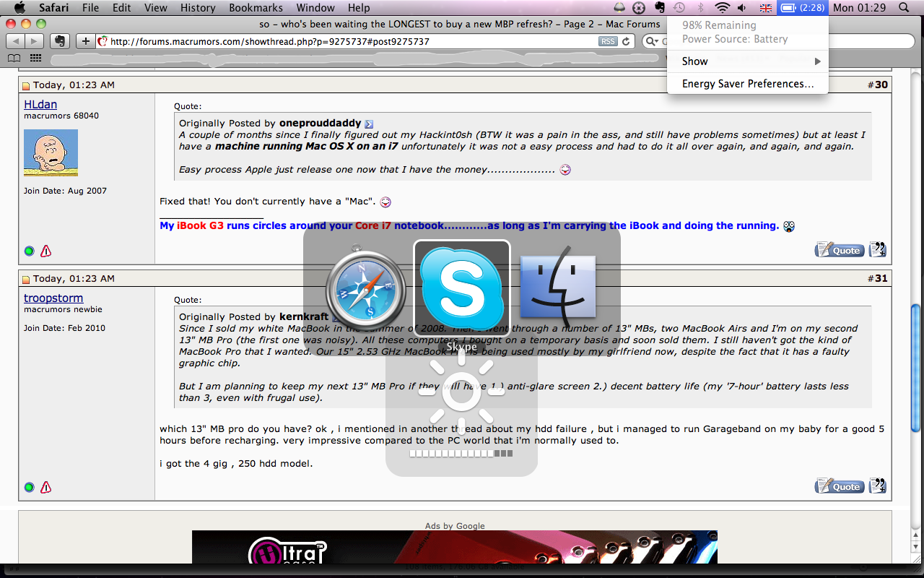Image resolution: width=924 pixels, height=578 pixels.
Task: Open the History menu
Action: (198, 8)
